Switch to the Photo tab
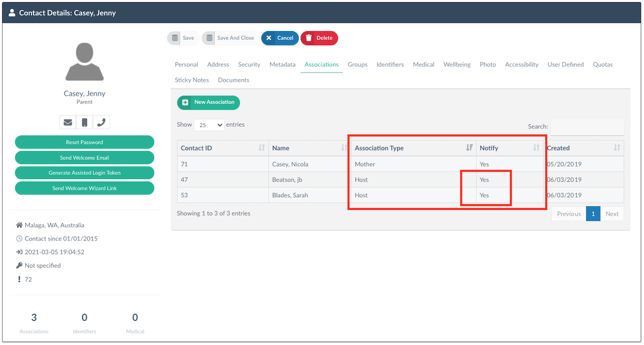The image size is (644, 345). (488, 65)
